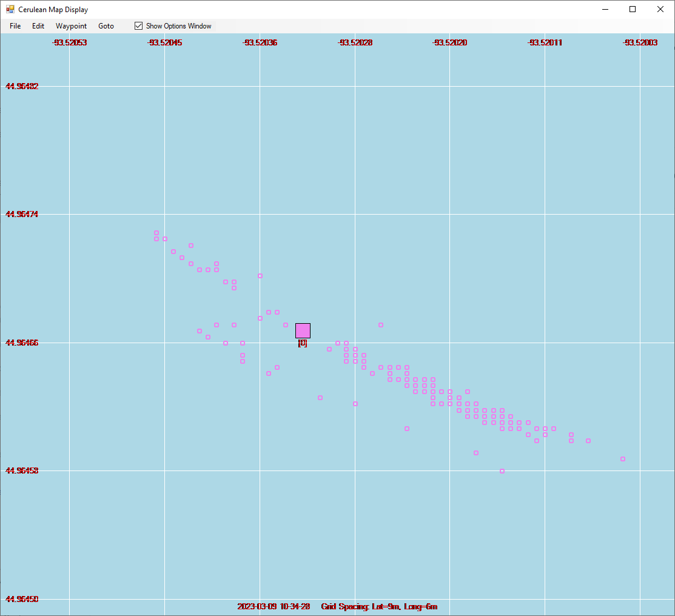
Task: Open the Edit menu
Action: click(38, 26)
